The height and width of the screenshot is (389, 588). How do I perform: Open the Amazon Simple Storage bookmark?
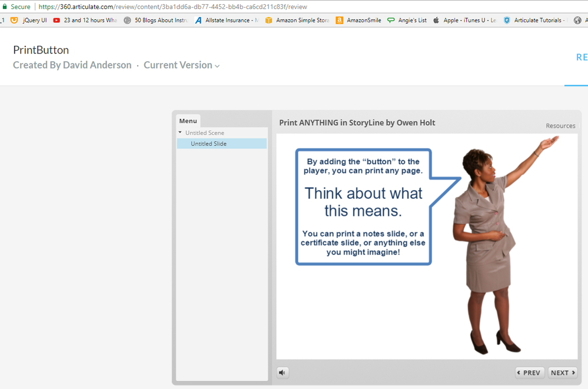[297, 20]
